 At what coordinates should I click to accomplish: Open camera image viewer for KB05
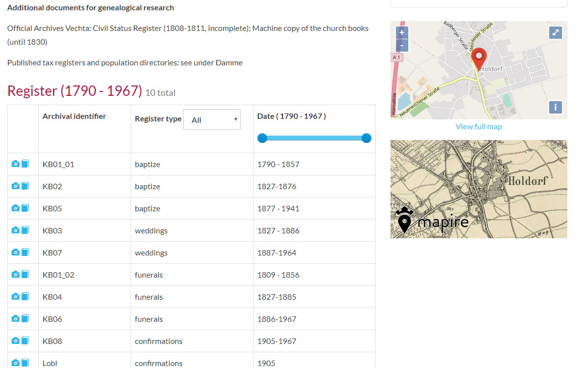click(15, 208)
